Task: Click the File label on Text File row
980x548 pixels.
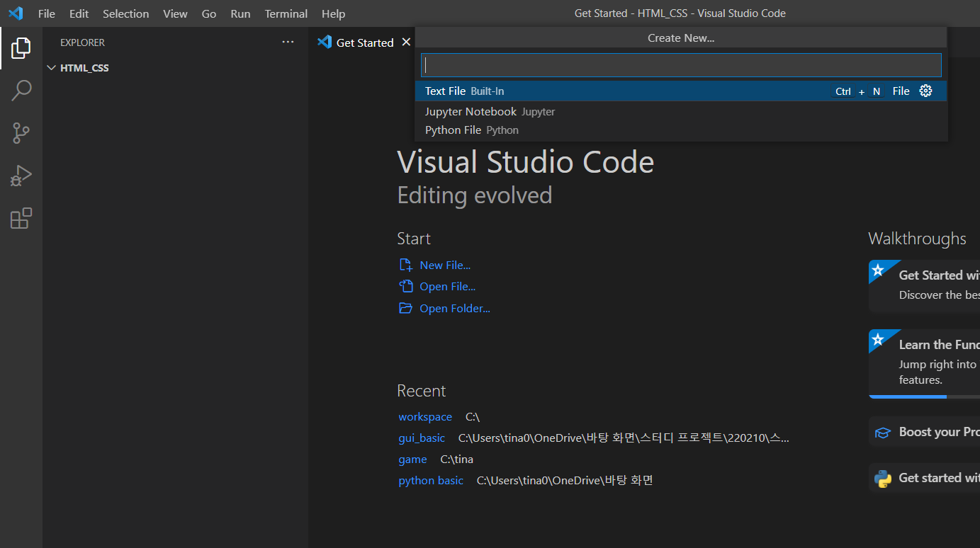Action: click(x=901, y=91)
